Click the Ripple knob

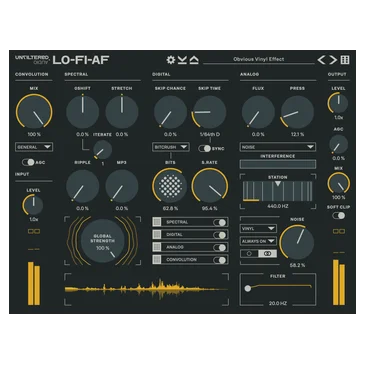[82, 186]
